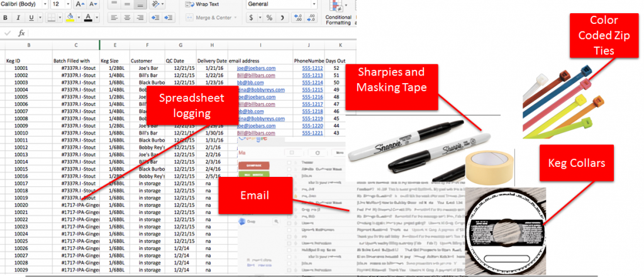
Task: Select Keg ID cell 10020
Action: coord(28,205)
